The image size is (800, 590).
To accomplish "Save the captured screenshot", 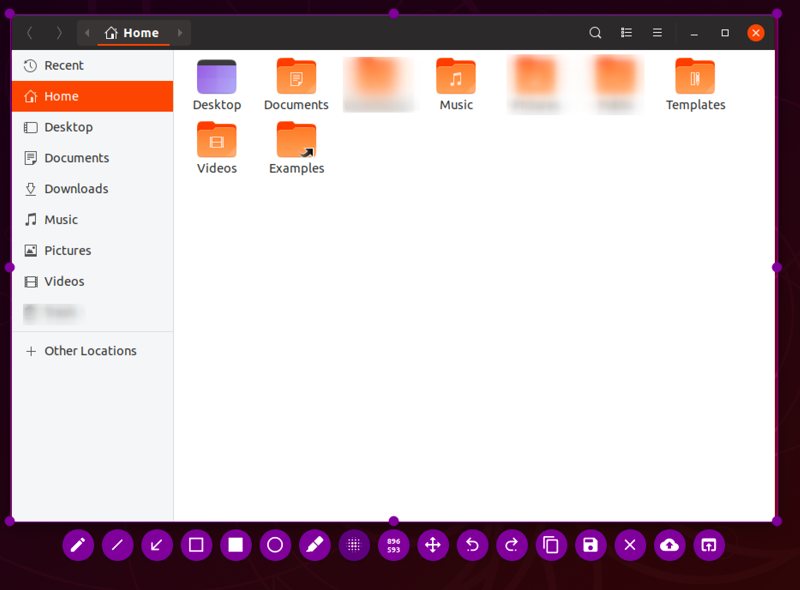I will [591, 545].
